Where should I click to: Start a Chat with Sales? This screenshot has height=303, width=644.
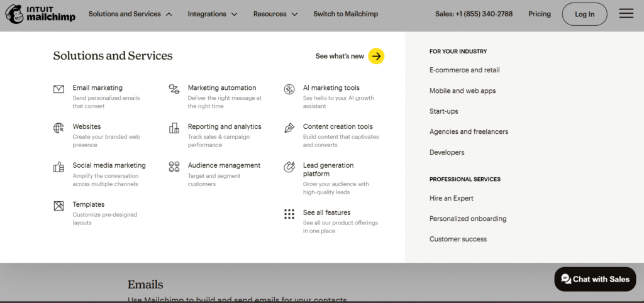(595, 279)
